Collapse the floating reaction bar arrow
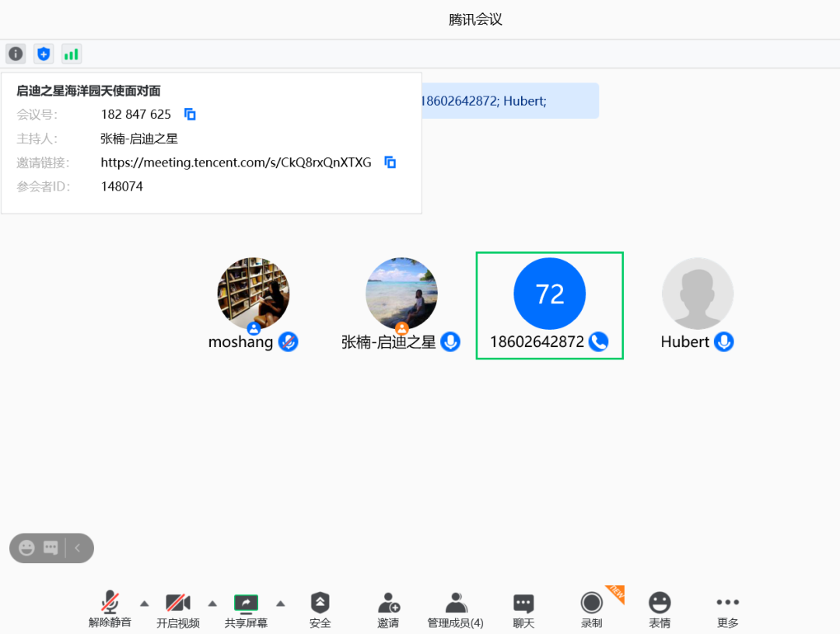 pos(78,548)
